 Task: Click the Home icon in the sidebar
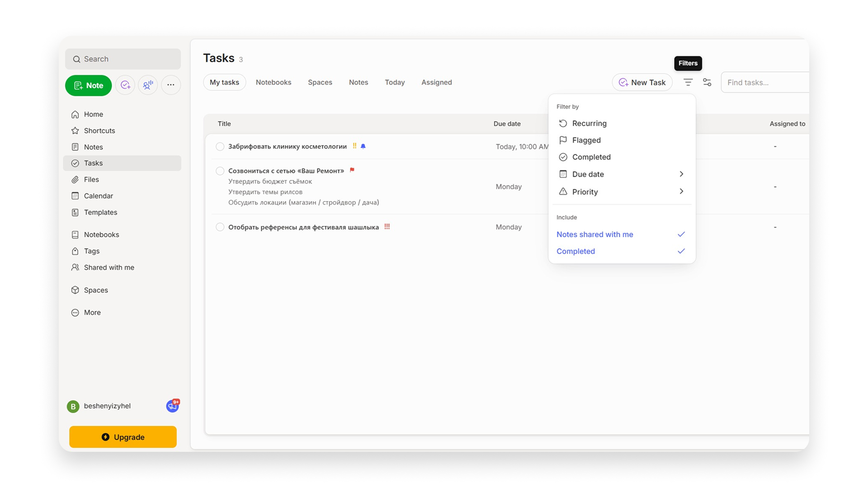pyautogui.click(x=75, y=114)
